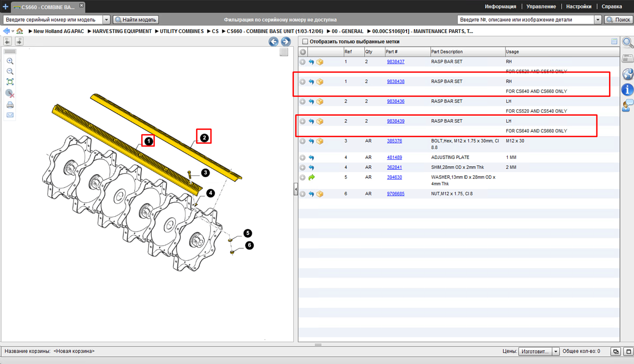
Task: Open the Справка menu
Action: coord(612,7)
